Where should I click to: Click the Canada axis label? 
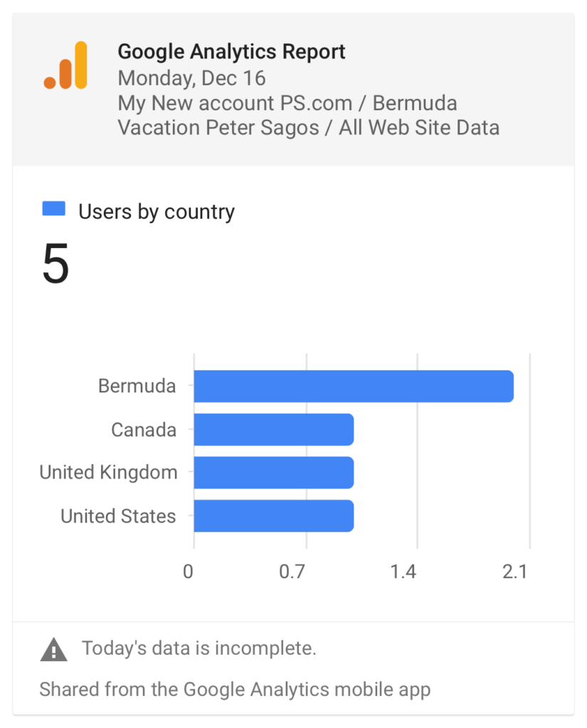(144, 429)
